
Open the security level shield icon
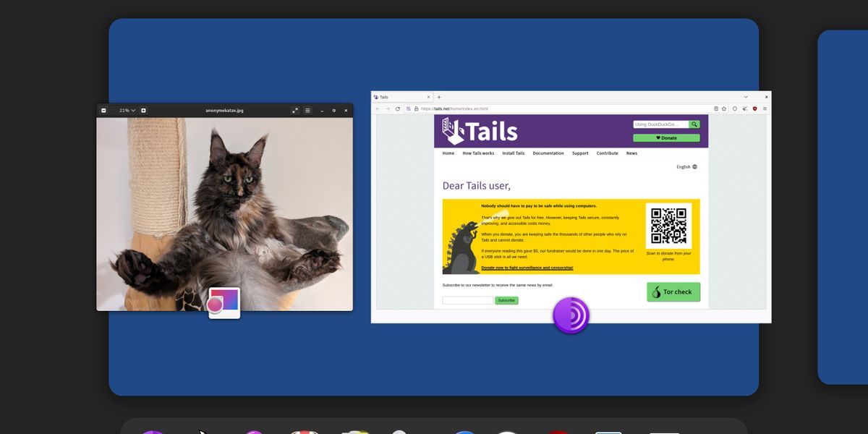click(x=754, y=109)
